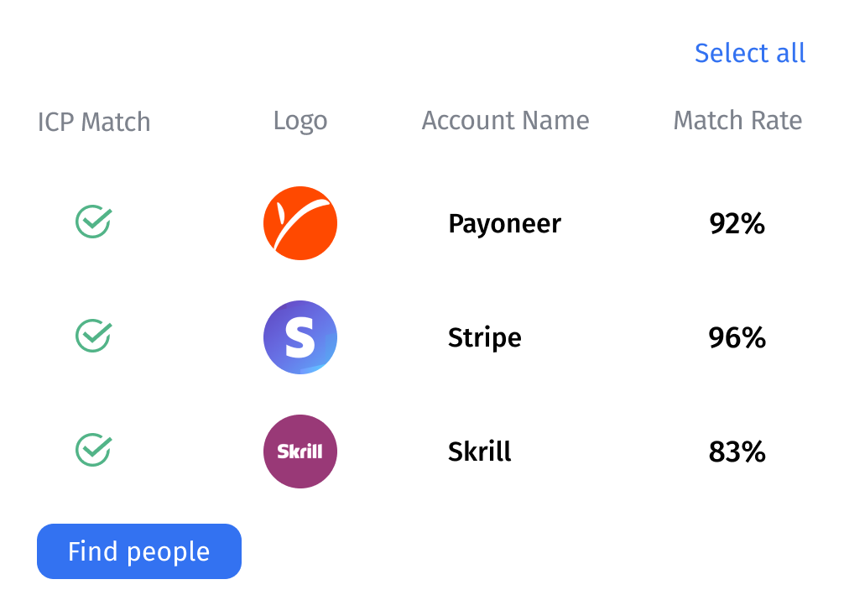Toggle ICP match check for Skrill
Image resolution: width=844 pixels, height=616 pixels.
point(94,450)
